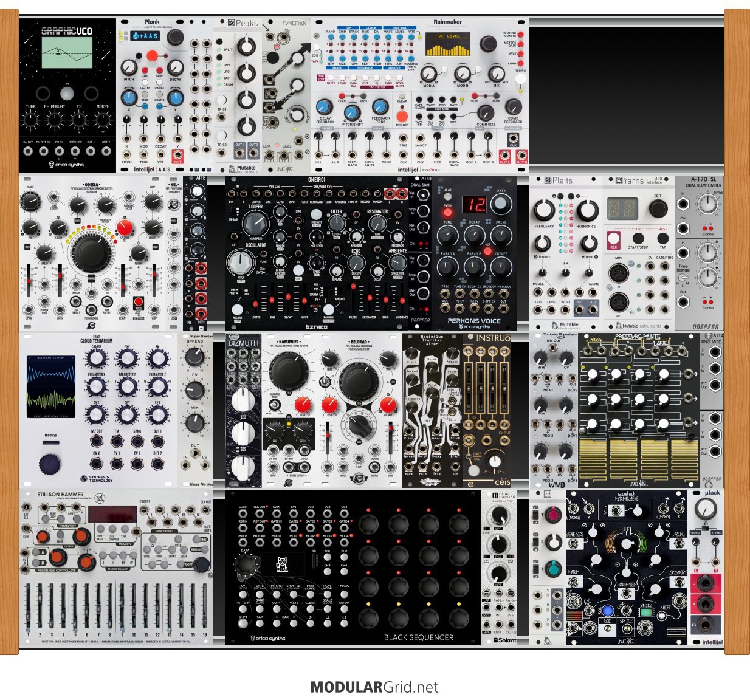Click the Stillson Hammer title text
Image resolution: width=750 pixels, height=700 pixels.
tap(61, 495)
